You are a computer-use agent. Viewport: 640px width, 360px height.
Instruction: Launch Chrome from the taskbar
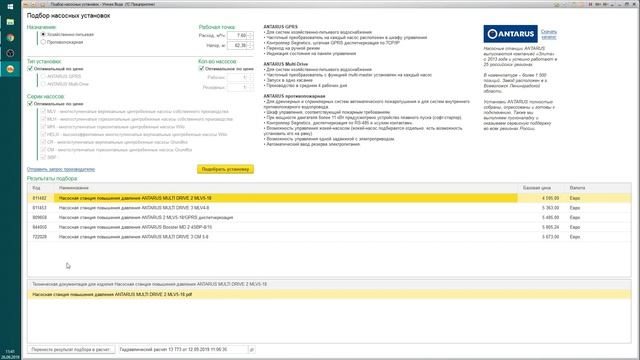[10, 38]
